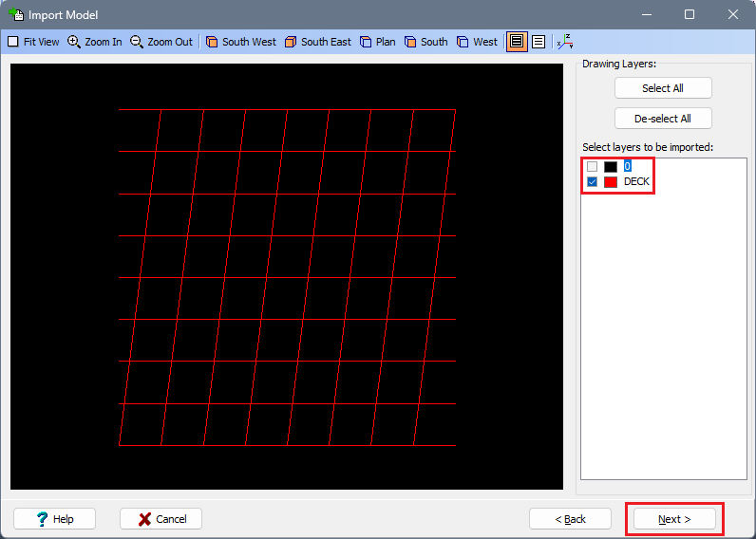Switch to South elevation view
The height and width of the screenshot is (539, 756).
[425, 42]
